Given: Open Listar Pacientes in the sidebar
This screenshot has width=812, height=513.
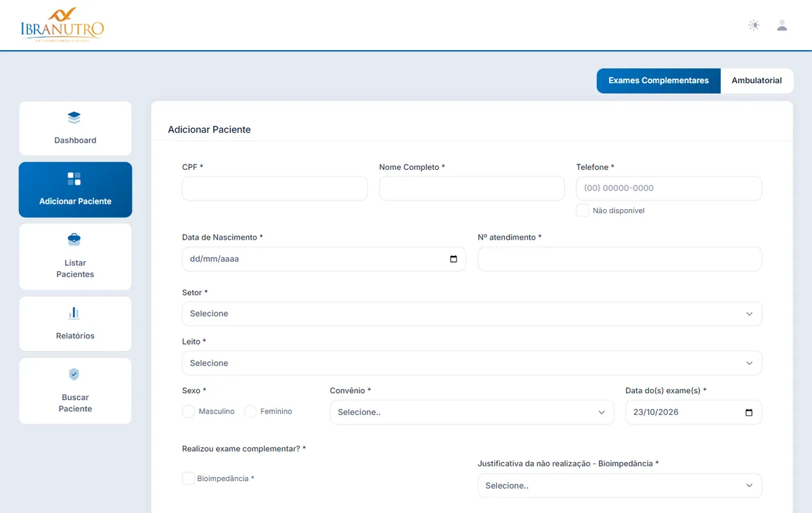Looking at the screenshot, I should (x=75, y=256).
